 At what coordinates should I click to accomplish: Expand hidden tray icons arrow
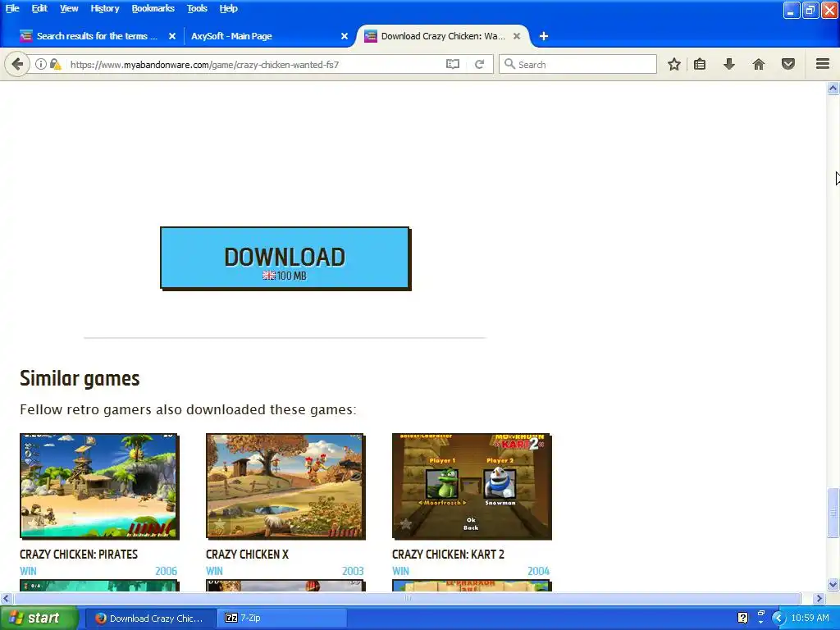pos(778,619)
